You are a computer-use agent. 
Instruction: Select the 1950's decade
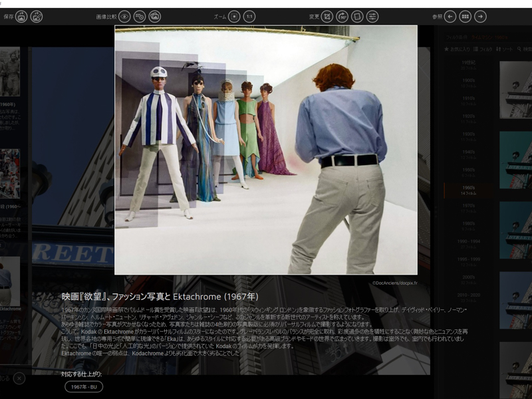tap(469, 172)
